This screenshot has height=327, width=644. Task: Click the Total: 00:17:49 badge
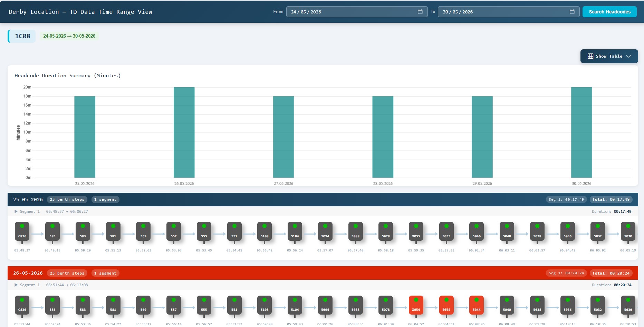click(611, 199)
